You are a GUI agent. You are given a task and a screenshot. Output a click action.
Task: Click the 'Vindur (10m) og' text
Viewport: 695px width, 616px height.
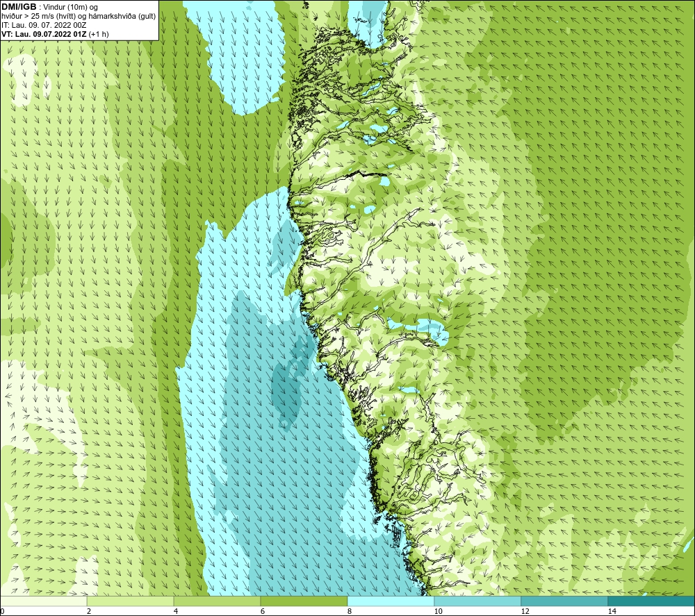coord(70,8)
